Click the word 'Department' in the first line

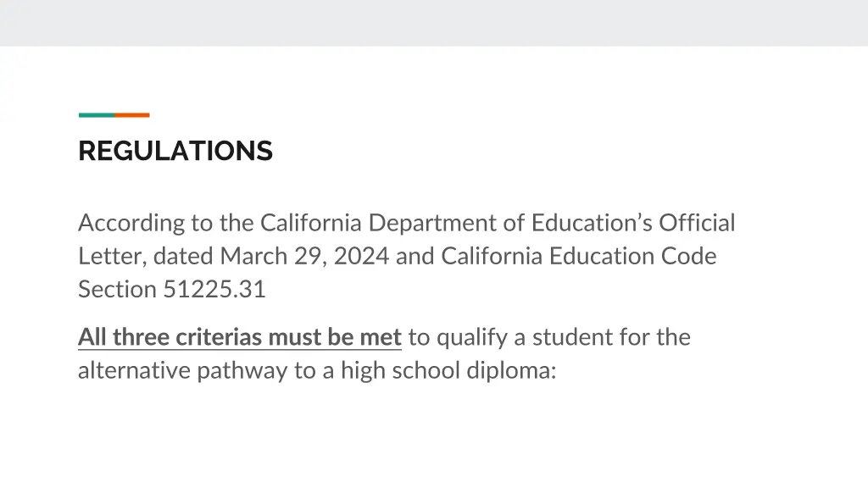pyautogui.click(x=432, y=224)
